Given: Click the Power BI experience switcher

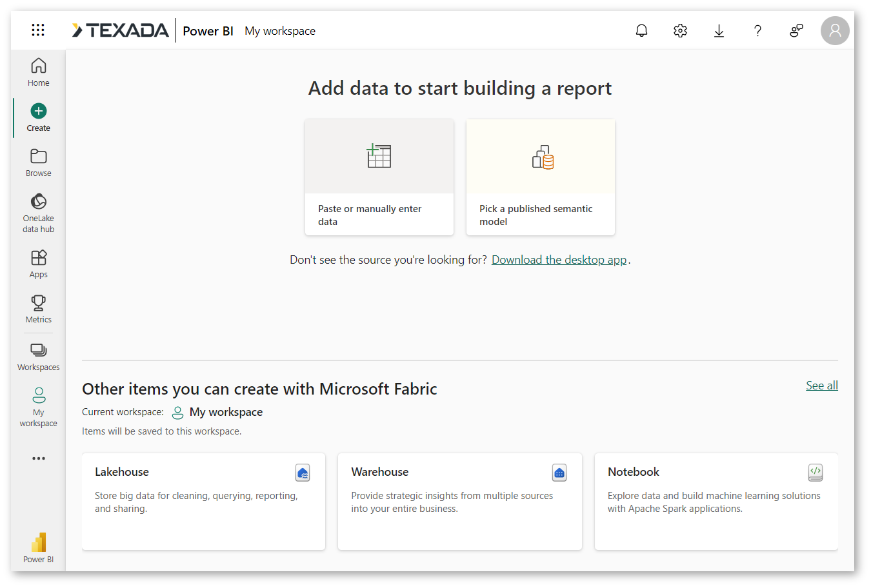Looking at the screenshot, I should (39, 547).
